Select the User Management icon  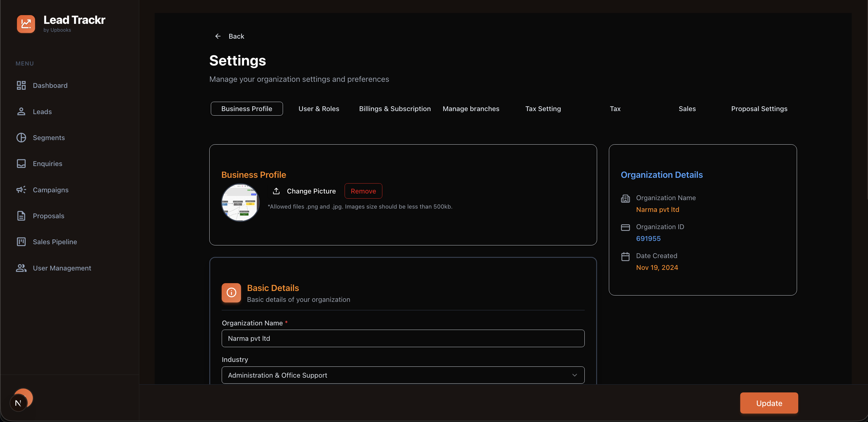[x=21, y=268]
